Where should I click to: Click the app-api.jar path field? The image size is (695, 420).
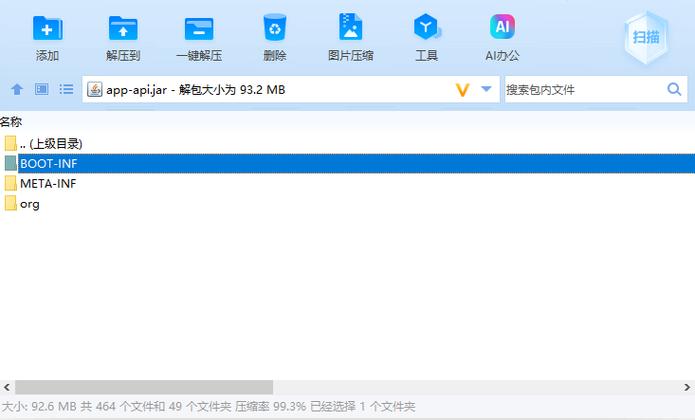pyautogui.click(x=291, y=89)
